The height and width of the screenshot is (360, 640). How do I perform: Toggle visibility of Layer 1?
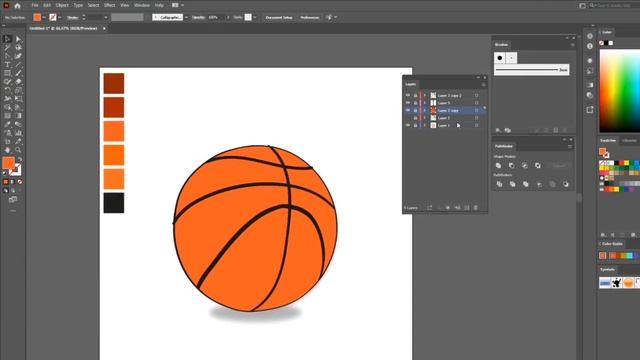407,125
